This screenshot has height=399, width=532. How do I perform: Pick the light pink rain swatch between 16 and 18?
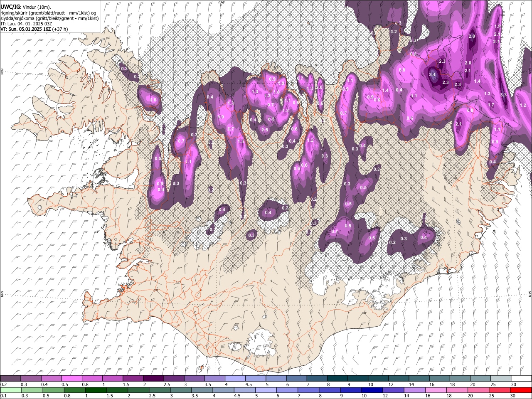pos(436,390)
